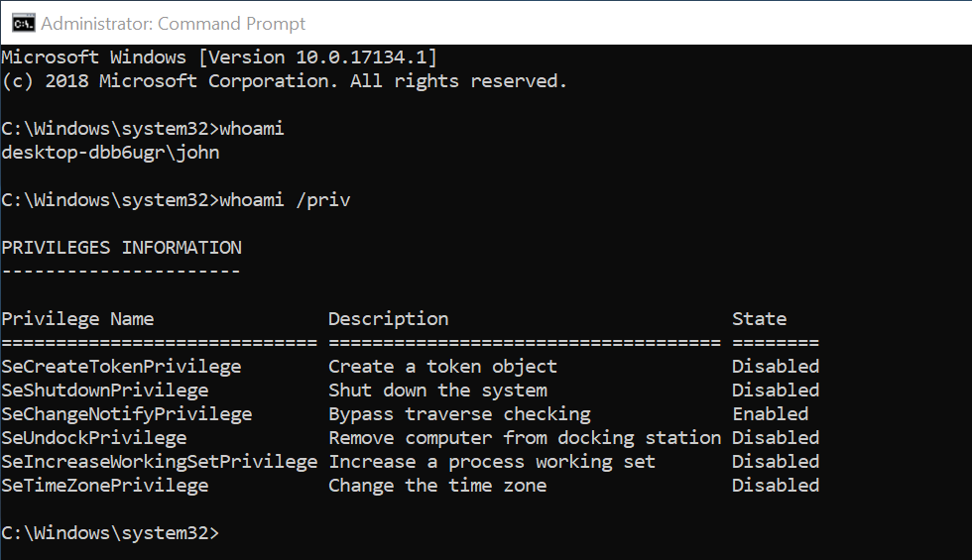Image resolution: width=972 pixels, height=560 pixels.
Task: Select the SeChangeNotifyPrivilege entry
Action: coord(127,414)
